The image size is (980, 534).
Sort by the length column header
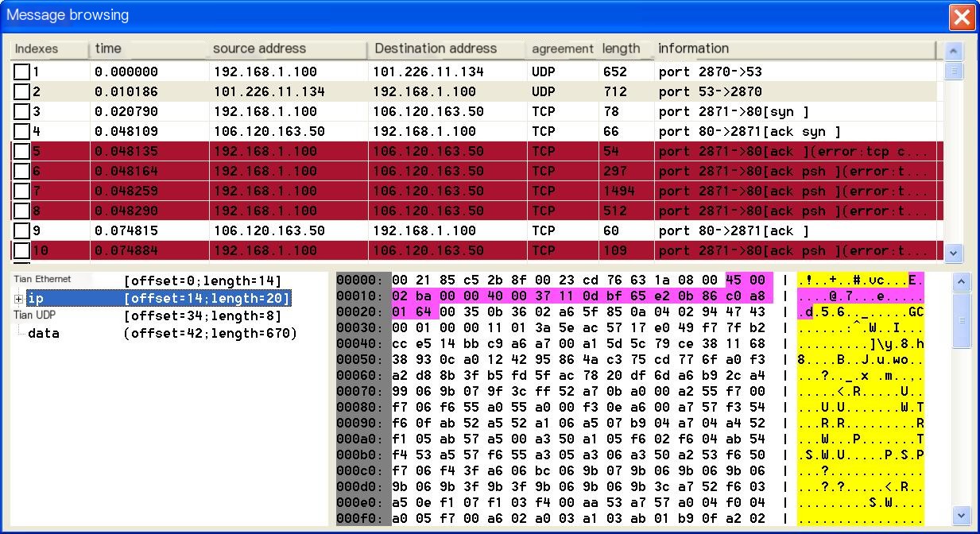626,48
